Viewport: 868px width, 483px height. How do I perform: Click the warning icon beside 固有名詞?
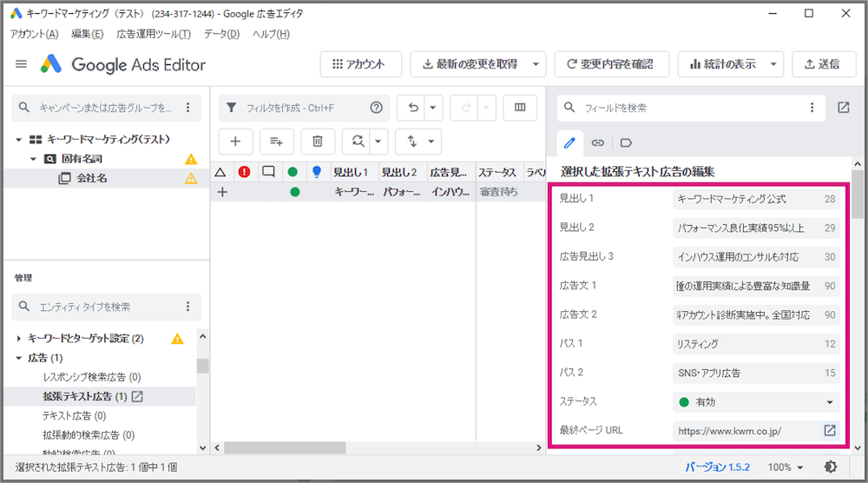(x=191, y=160)
